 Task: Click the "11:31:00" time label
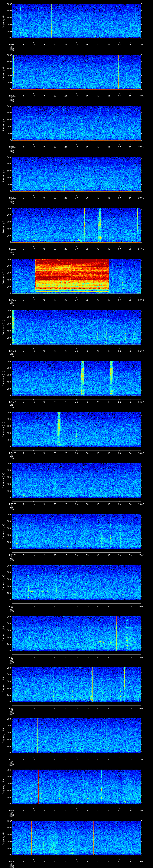[x=12, y=810]
